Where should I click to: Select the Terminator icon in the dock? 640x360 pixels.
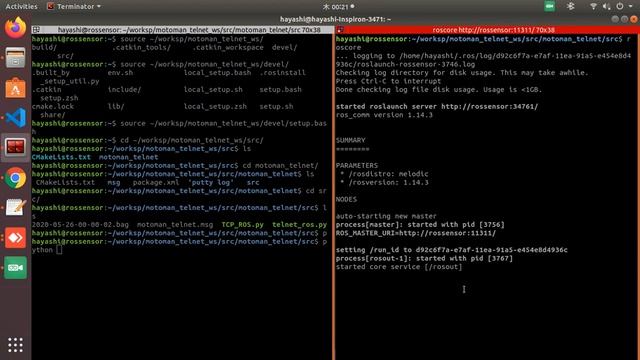coord(15,147)
